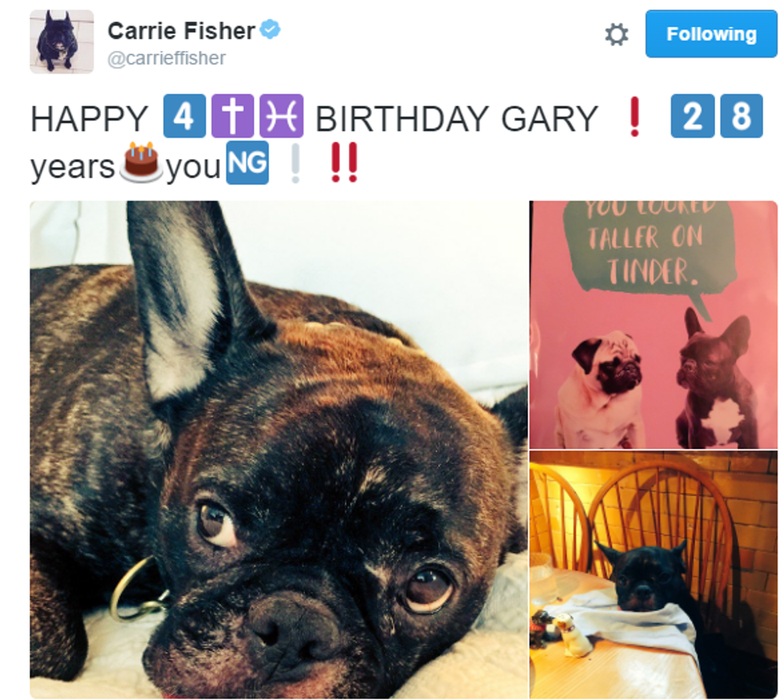
Task: Click the birthday cake emoji
Action: coord(141,162)
